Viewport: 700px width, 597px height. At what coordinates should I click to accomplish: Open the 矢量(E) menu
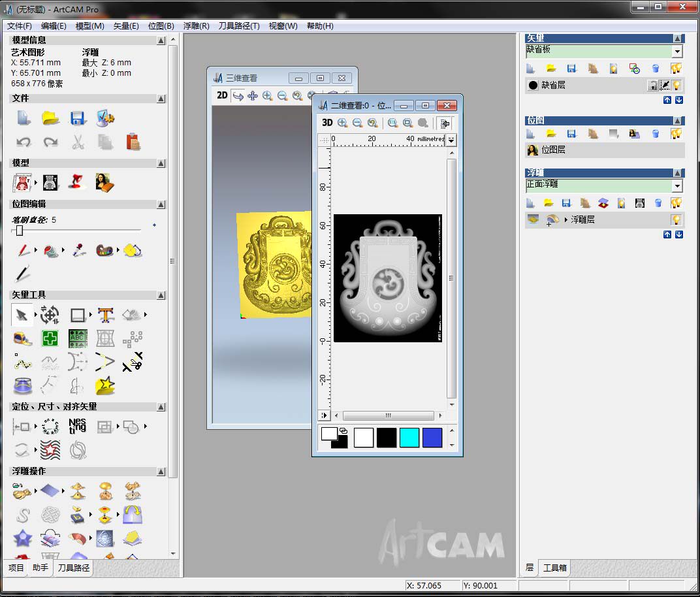pyautogui.click(x=126, y=26)
